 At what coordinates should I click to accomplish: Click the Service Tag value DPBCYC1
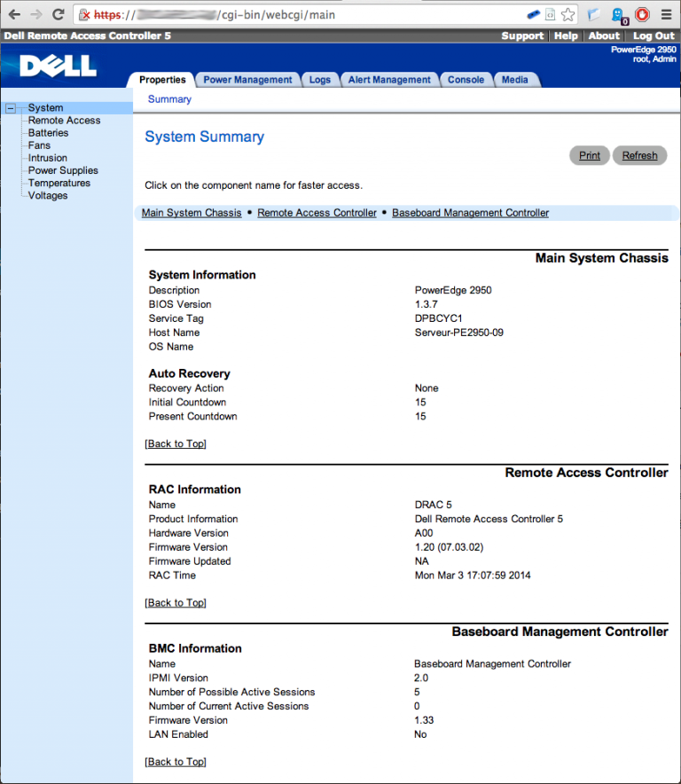click(x=439, y=318)
